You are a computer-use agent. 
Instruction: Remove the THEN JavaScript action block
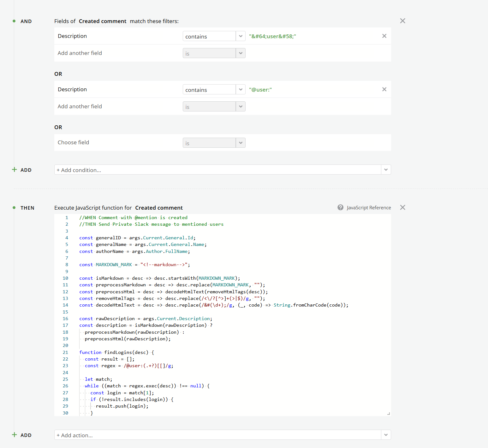[x=402, y=207]
